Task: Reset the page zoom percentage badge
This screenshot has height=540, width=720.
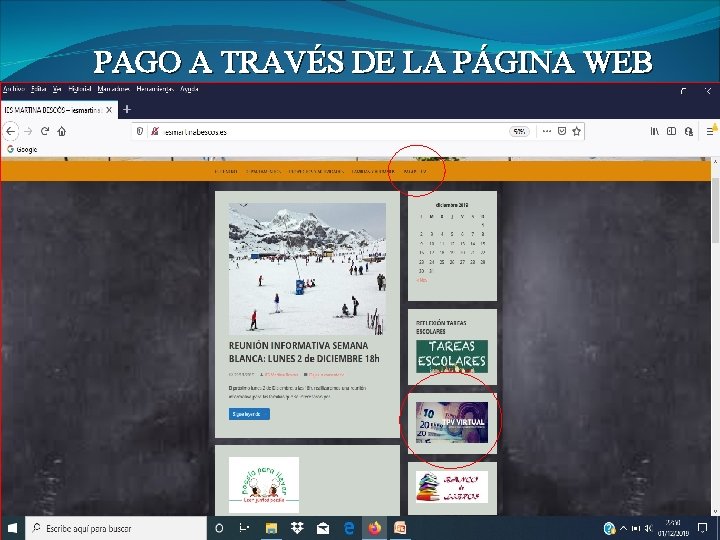Action: pyautogui.click(x=519, y=131)
